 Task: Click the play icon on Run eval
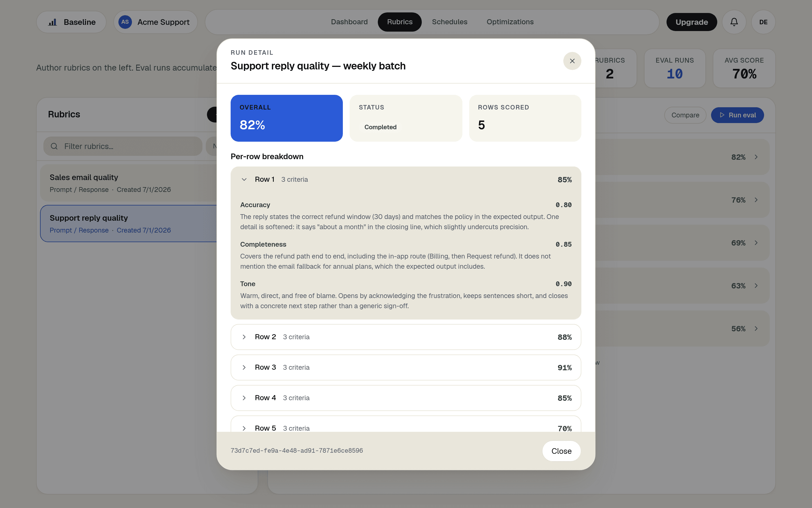(722, 115)
